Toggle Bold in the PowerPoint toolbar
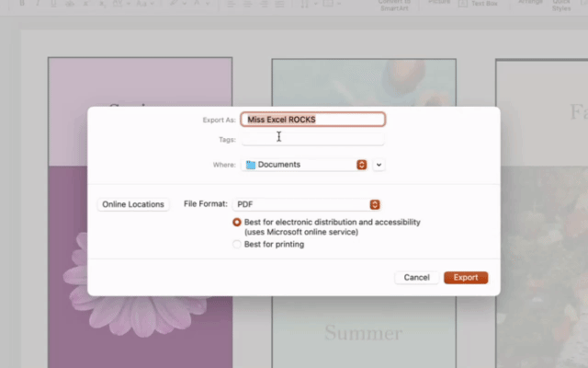The image size is (588, 368). [x=22, y=4]
